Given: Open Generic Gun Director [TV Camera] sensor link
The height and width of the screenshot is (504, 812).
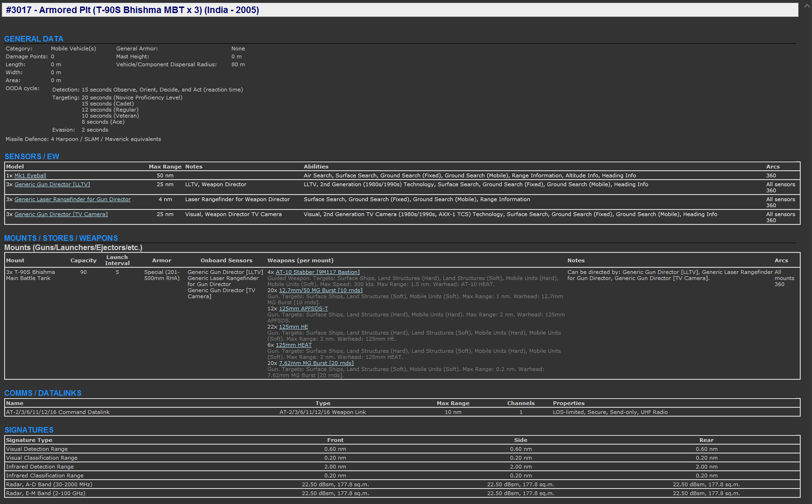Looking at the screenshot, I should point(61,214).
